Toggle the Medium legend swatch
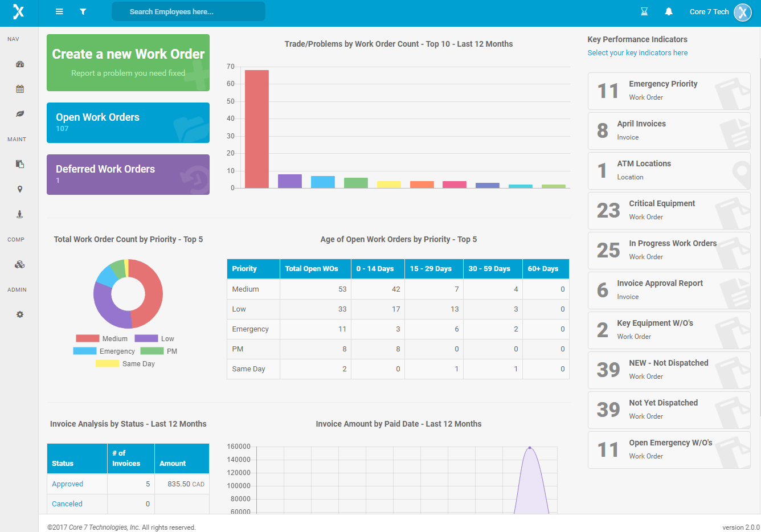The width and height of the screenshot is (761, 532). point(88,338)
